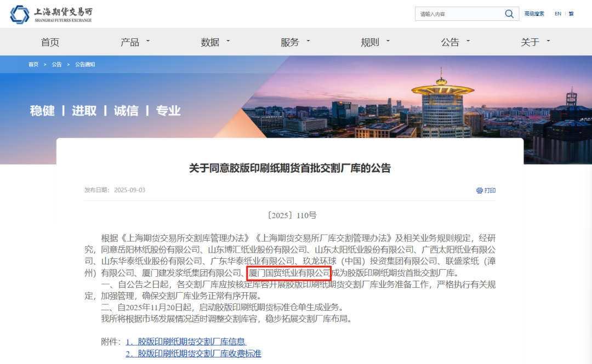Open 高级搜索 advanced search
This screenshot has width=592, height=364.
click(534, 14)
